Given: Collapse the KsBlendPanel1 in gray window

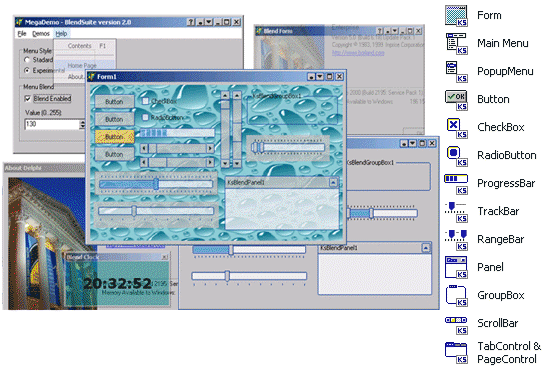Looking at the screenshot, I should [x=426, y=248].
